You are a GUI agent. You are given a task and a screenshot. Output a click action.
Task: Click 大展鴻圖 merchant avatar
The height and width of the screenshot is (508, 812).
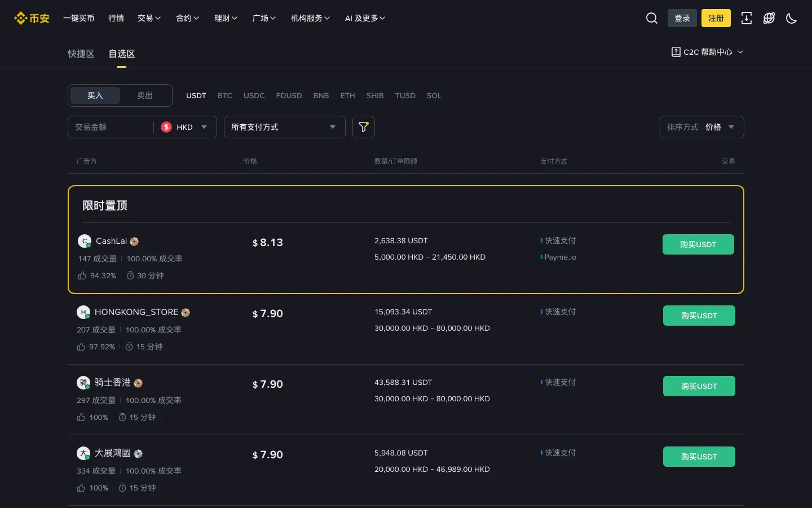click(x=83, y=453)
